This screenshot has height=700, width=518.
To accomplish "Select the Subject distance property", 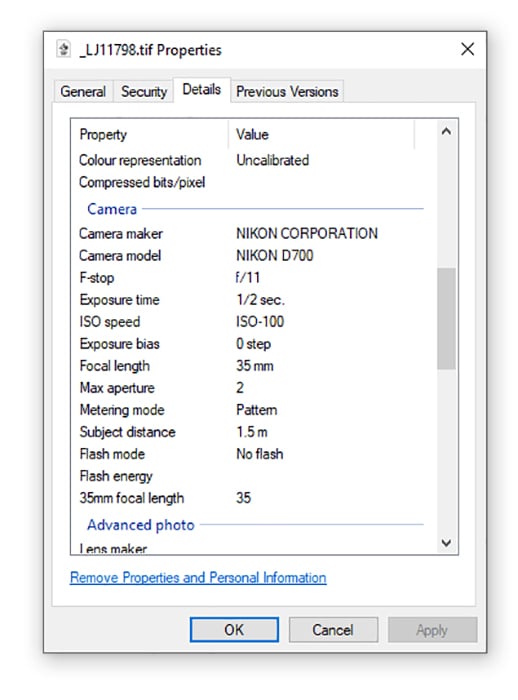I will tap(127, 432).
